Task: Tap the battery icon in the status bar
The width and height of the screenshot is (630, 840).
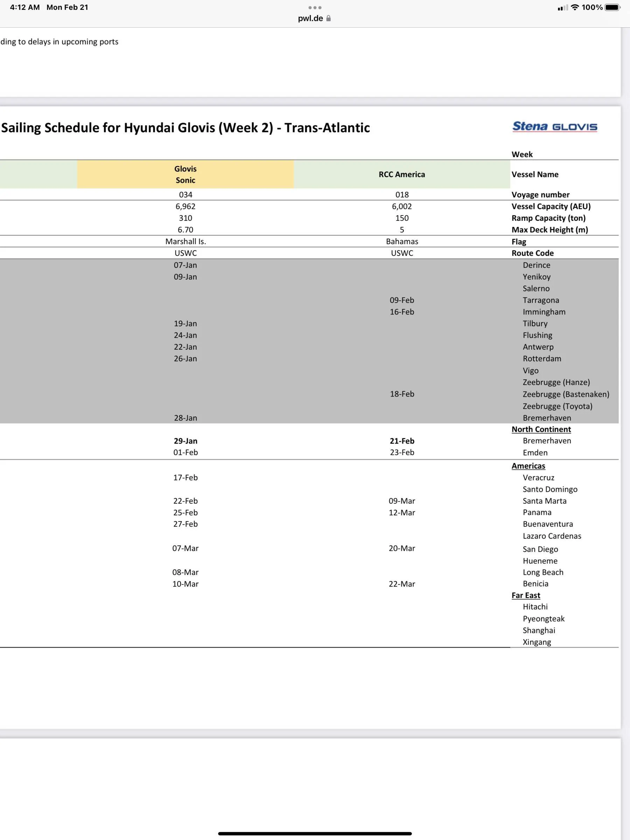Action: [612, 7]
